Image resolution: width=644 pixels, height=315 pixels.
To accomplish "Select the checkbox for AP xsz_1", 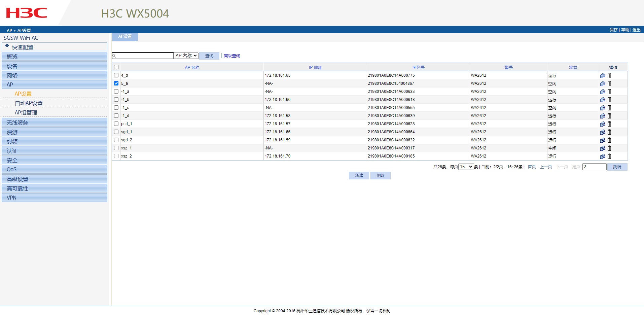I will point(116,148).
